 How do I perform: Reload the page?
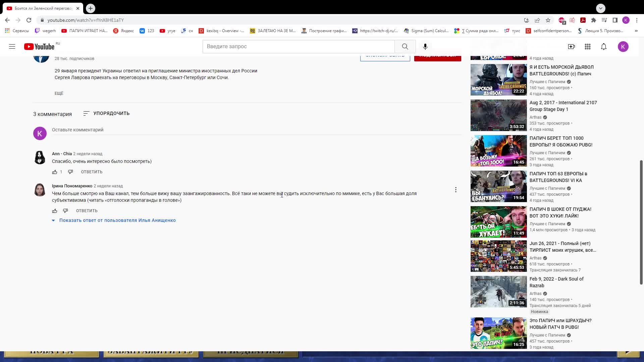pyautogui.click(x=29, y=20)
